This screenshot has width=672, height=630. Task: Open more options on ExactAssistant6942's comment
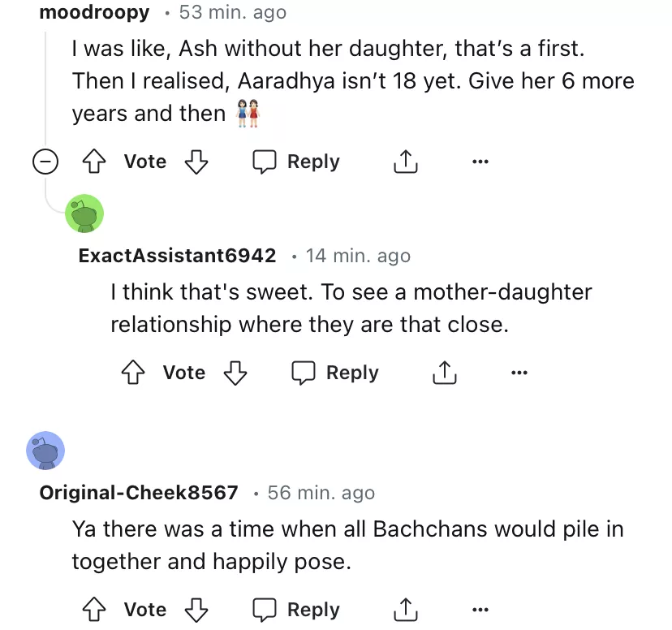point(519,373)
